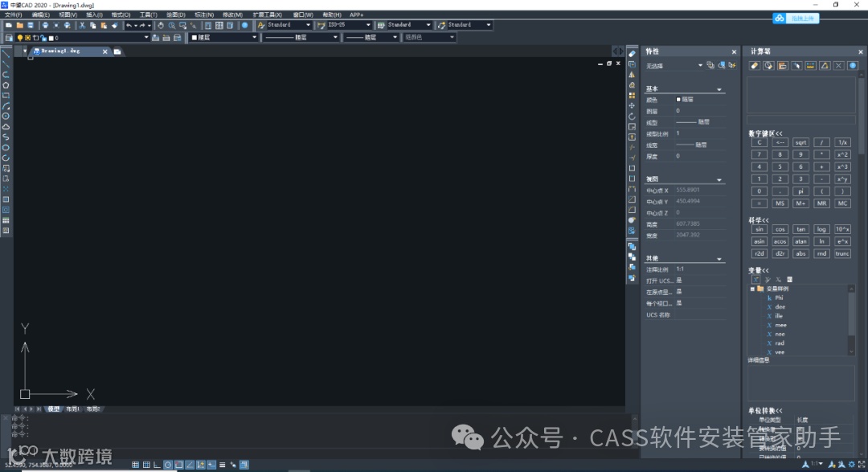
Task: Select the Circle draw tool
Action: point(6,117)
